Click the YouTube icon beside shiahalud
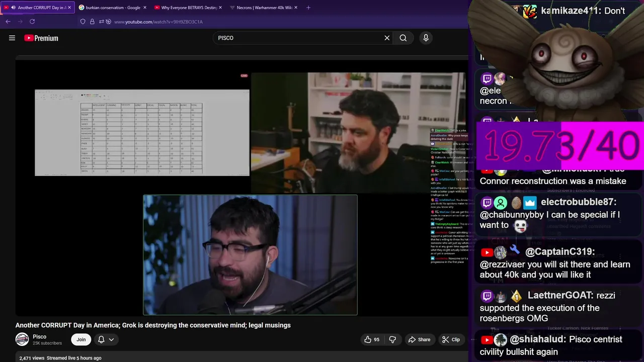 (487, 340)
